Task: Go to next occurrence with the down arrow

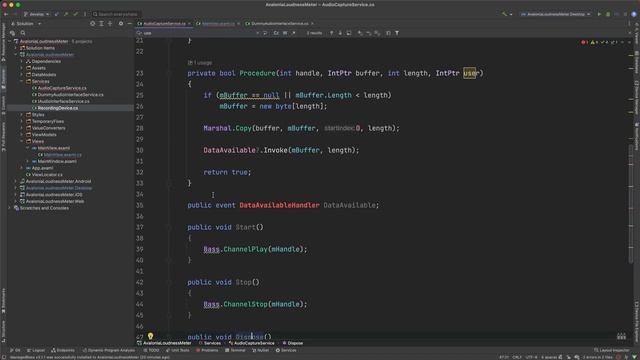Action: point(340,33)
